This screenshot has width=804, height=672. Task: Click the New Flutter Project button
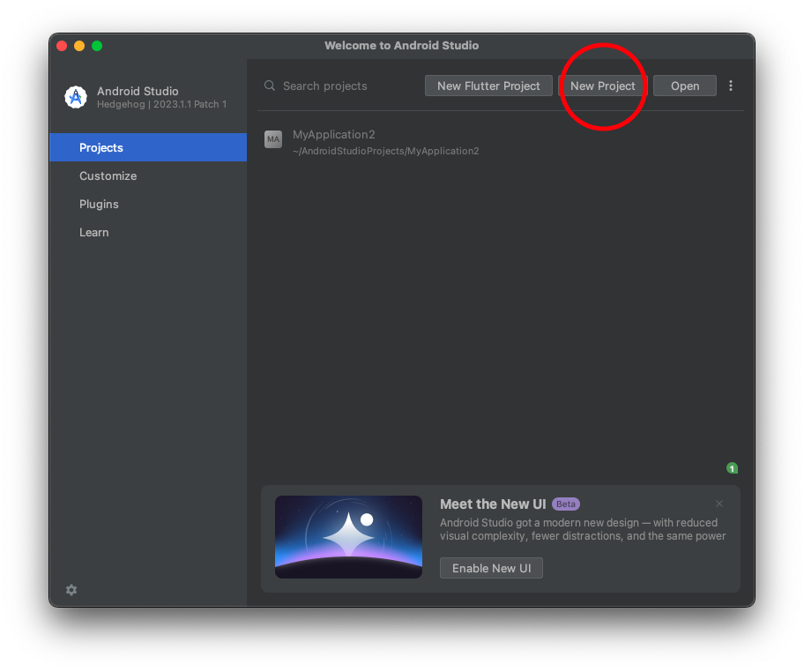click(x=488, y=86)
